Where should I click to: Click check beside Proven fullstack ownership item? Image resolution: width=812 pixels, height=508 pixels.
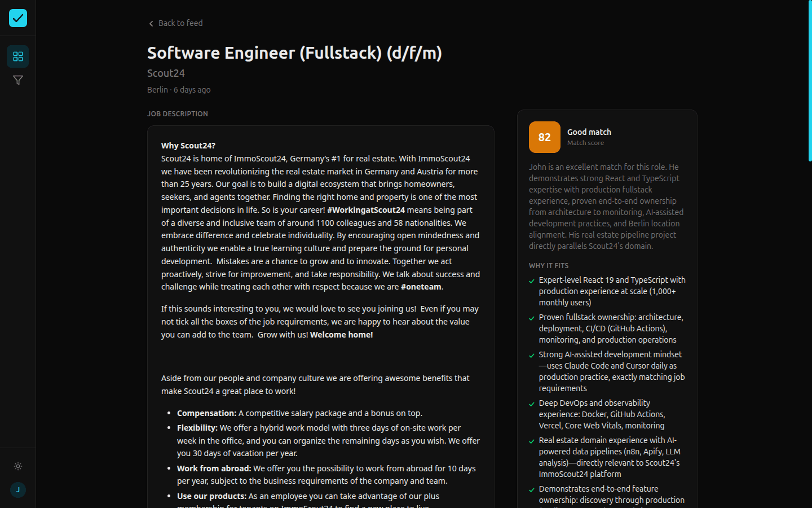pos(531,318)
